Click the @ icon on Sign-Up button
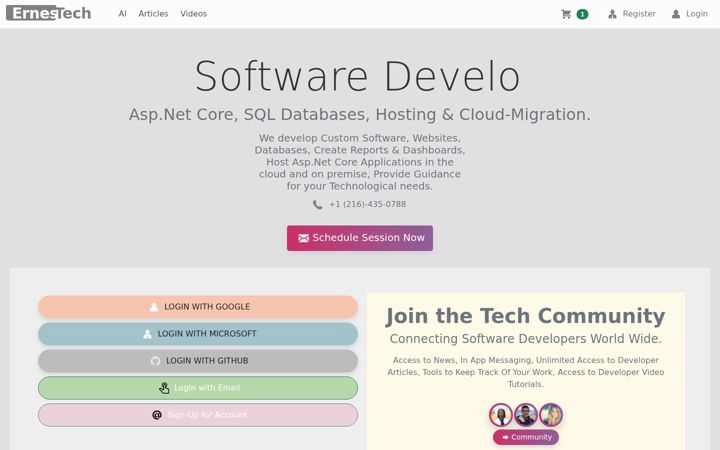The height and width of the screenshot is (450, 720). coord(157,415)
